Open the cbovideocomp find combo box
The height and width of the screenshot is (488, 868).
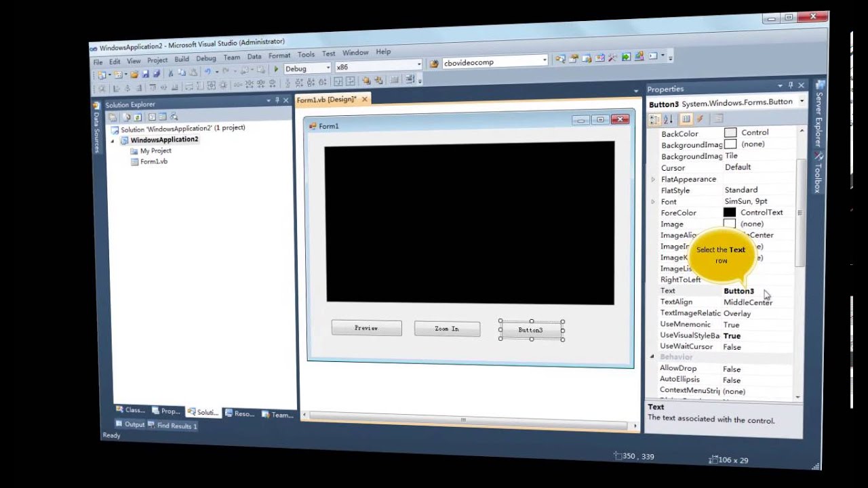click(544, 60)
